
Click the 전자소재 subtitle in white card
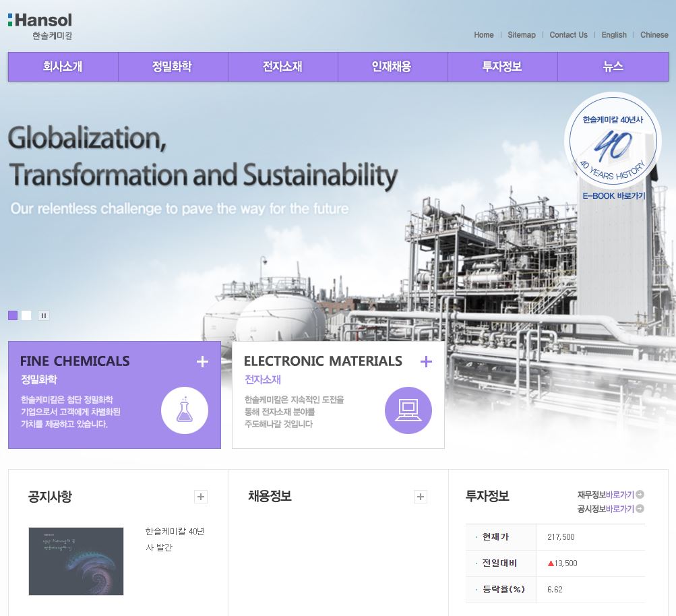coord(263,379)
